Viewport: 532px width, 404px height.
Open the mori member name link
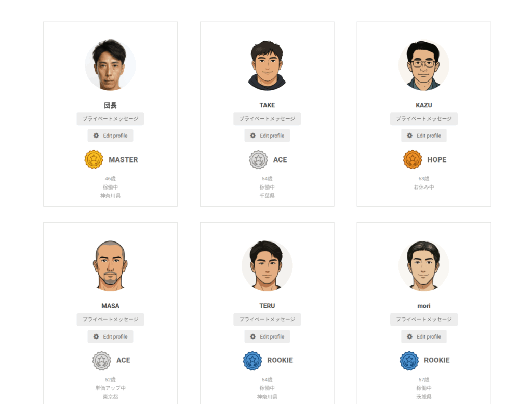tap(423, 306)
